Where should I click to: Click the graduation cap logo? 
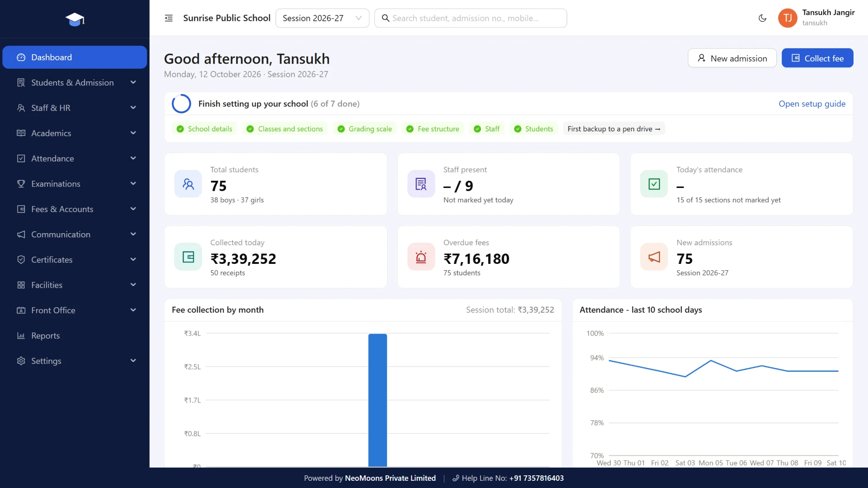(x=75, y=19)
